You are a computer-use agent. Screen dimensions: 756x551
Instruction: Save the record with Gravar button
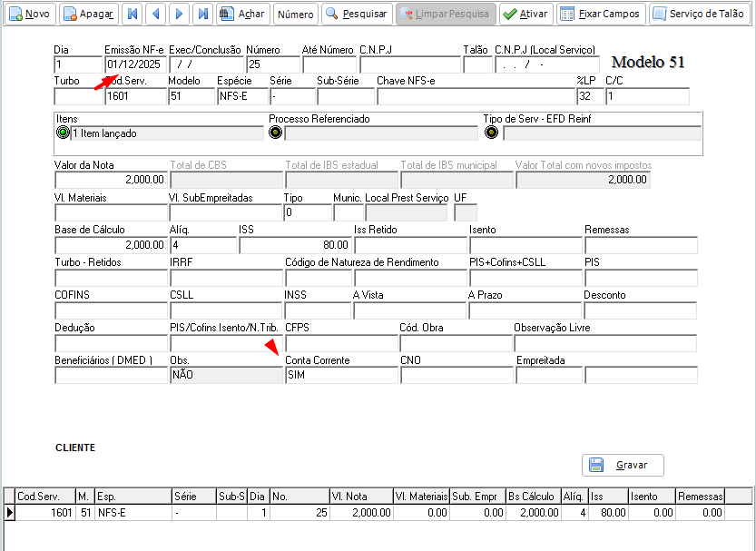click(623, 465)
